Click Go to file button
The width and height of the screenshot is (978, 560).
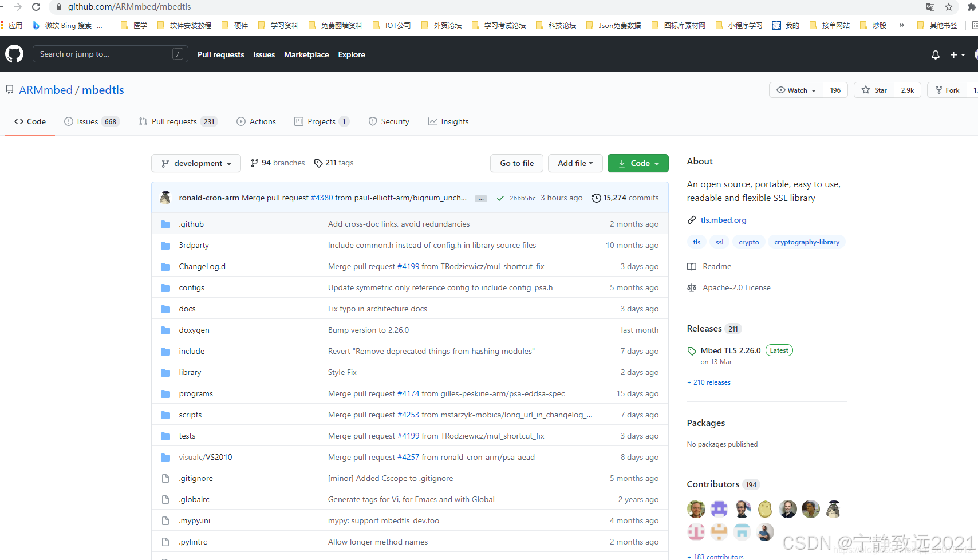517,163
